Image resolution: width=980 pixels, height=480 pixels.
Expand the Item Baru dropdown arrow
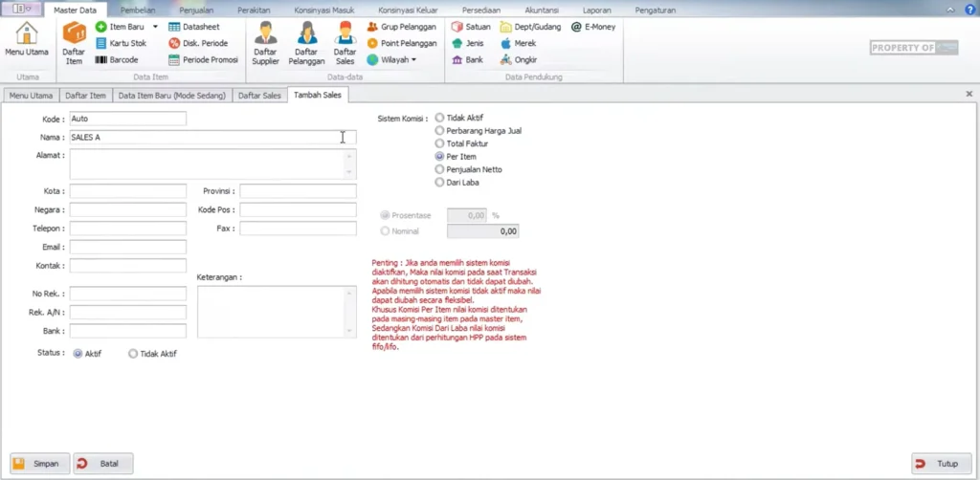pyautogui.click(x=155, y=27)
